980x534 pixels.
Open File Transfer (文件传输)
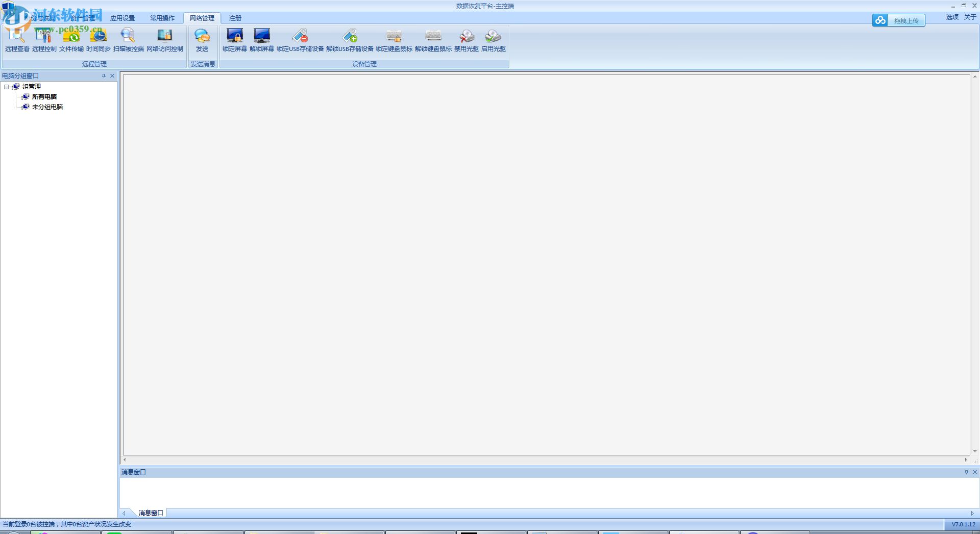pos(71,40)
